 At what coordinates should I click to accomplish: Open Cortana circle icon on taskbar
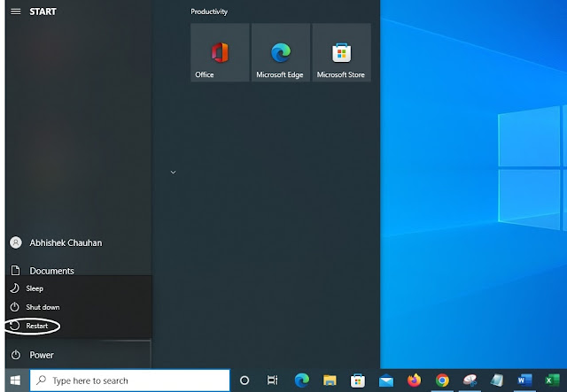tap(245, 380)
